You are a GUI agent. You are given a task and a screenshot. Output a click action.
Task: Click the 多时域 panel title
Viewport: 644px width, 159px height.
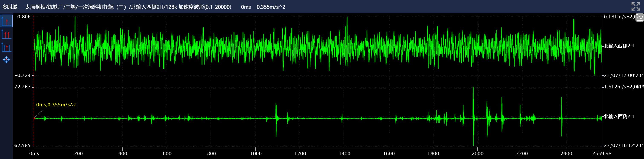10,7
